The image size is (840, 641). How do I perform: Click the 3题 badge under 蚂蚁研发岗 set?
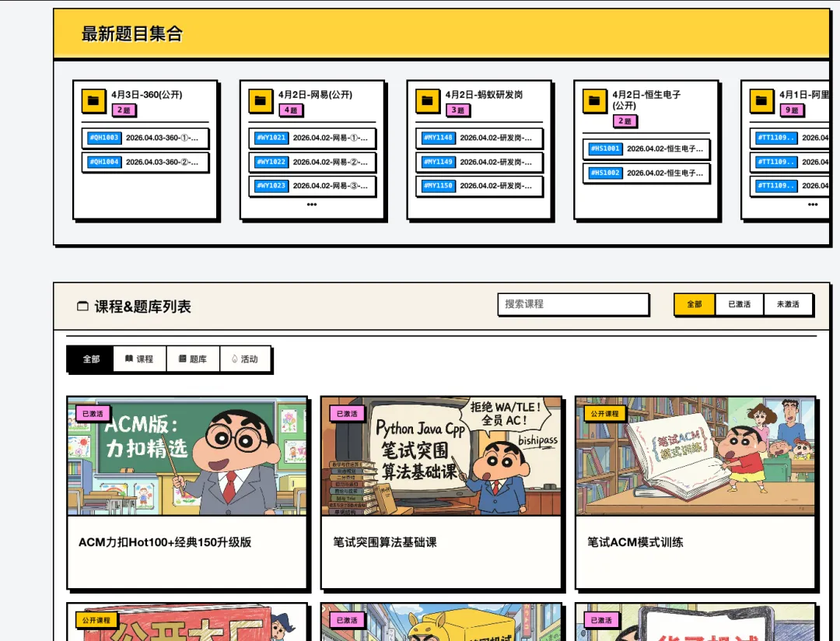[457, 110]
